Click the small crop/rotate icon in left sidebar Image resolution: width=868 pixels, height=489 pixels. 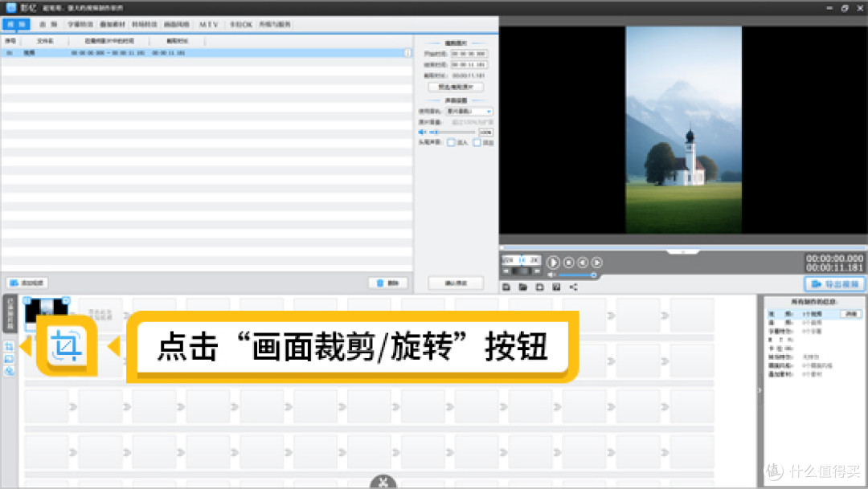point(9,346)
